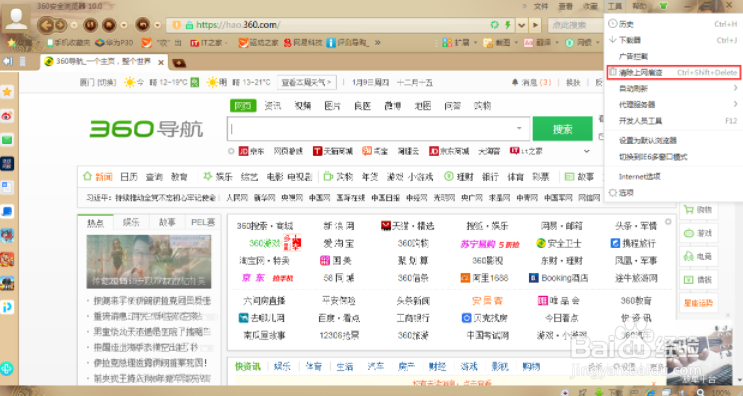The height and width of the screenshot is (396, 743).
Task: Select 广告拦截 menu entry
Action: [673, 56]
